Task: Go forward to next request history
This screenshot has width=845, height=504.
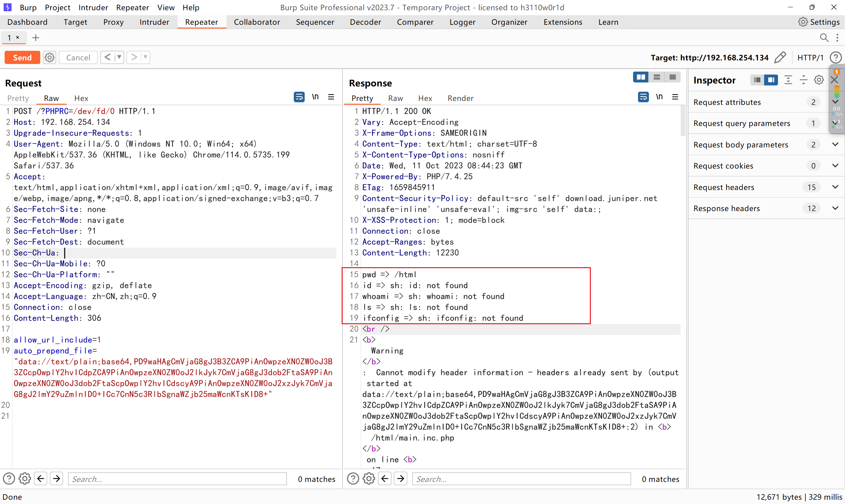Action: point(134,57)
